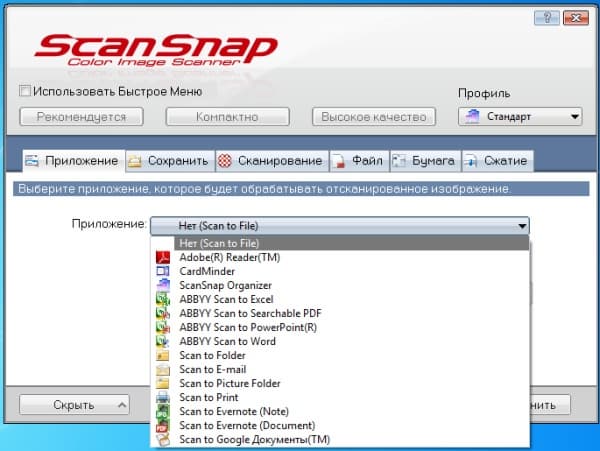Image resolution: width=600 pixels, height=451 pixels.
Task: Close the ScanSnap settings window
Action: click(x=576, y=18)
